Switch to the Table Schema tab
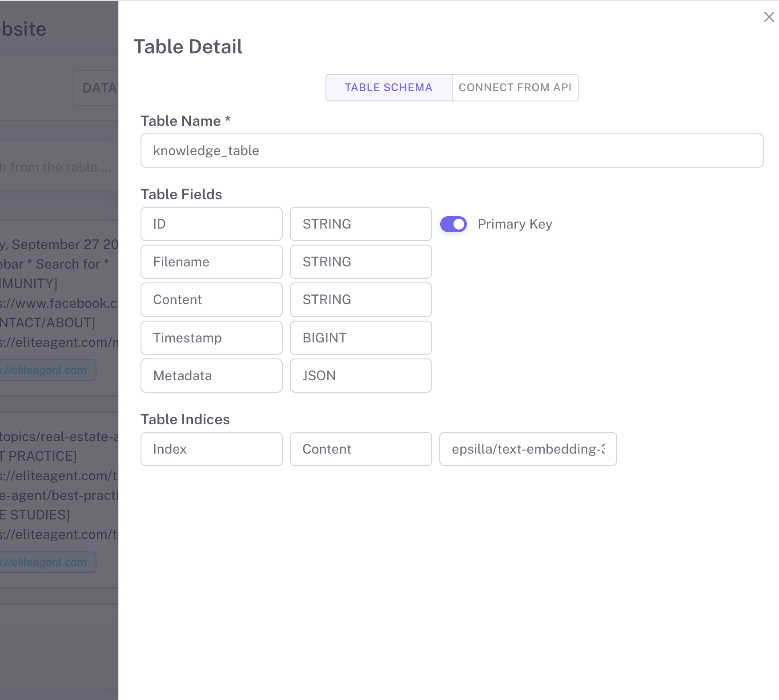 tap(389, 88)
